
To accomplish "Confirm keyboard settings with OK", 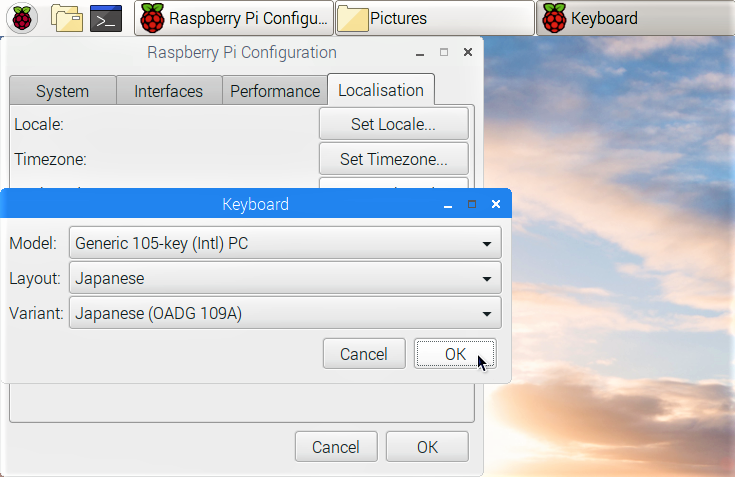I will pyautogui.click(x=455, y=354).
